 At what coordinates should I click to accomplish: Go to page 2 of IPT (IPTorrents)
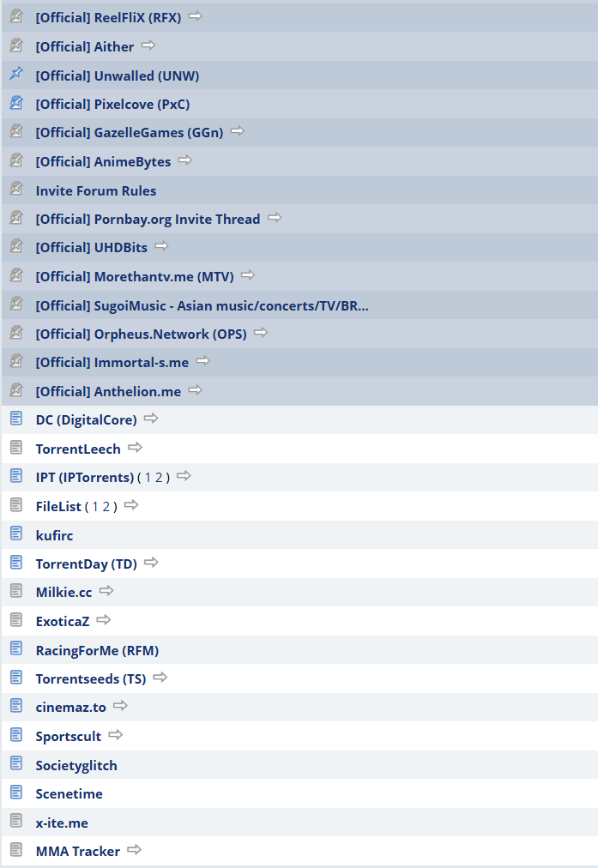159,477
